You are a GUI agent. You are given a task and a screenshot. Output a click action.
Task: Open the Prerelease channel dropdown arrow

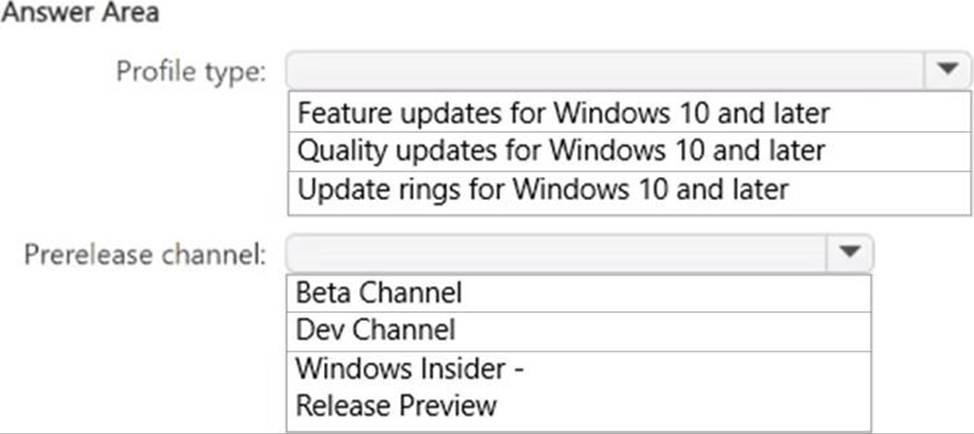click(848, 253)
